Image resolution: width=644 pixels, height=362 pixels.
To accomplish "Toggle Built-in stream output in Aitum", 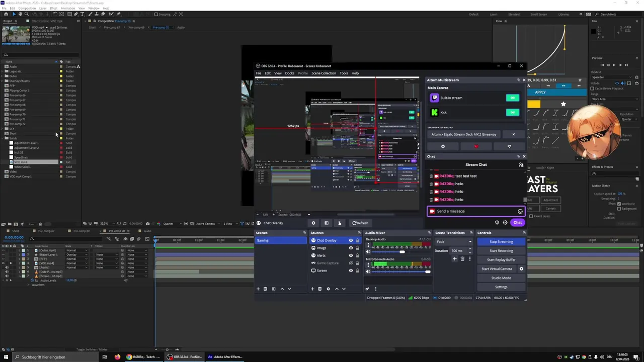I will click(513, 98).
